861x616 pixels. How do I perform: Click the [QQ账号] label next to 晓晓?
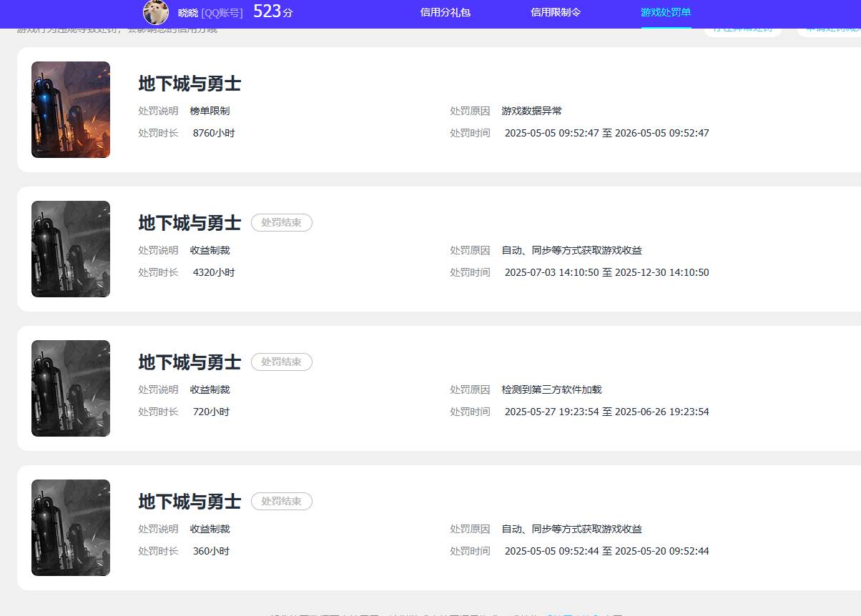[222, 12]
